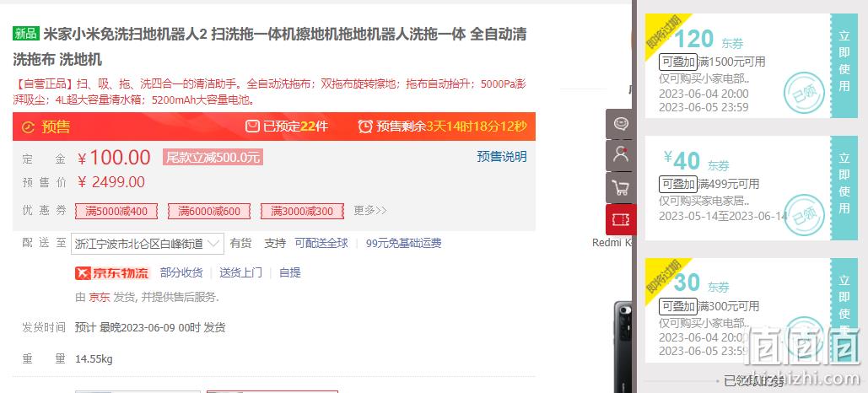868x393 pixels.
Task: Click the 京东 seller link in the shipping note
Action: [x=100, y=297]
